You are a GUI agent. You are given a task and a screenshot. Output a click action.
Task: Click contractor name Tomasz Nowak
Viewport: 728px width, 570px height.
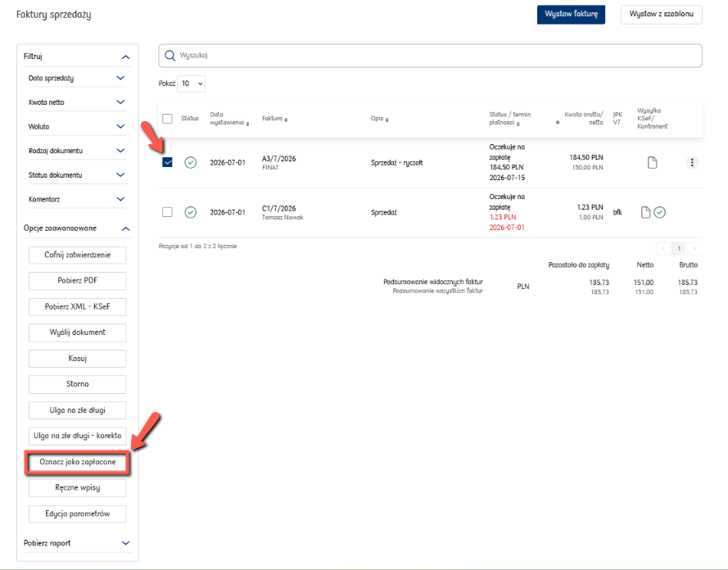pyautogui.click(x=283, y=217)
